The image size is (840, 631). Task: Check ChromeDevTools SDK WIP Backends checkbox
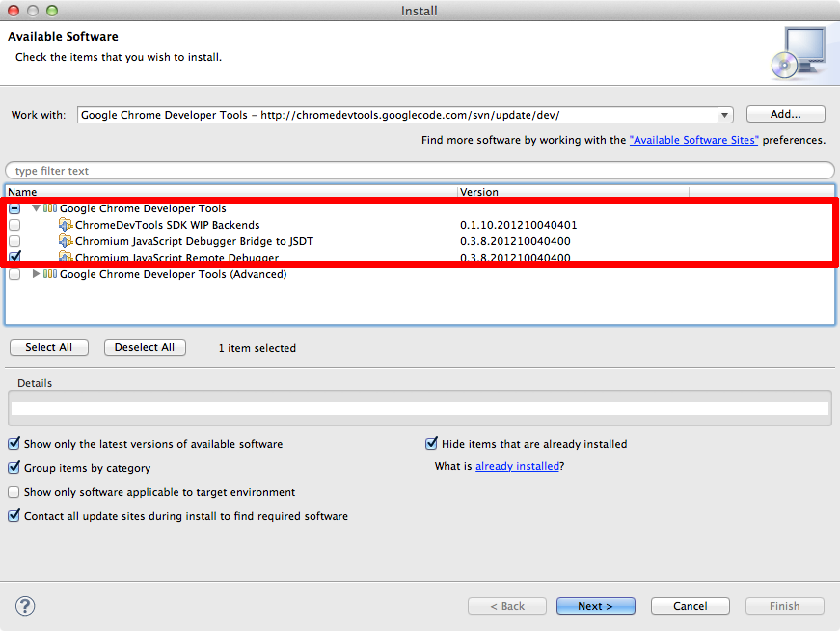(x=14, y=225)
